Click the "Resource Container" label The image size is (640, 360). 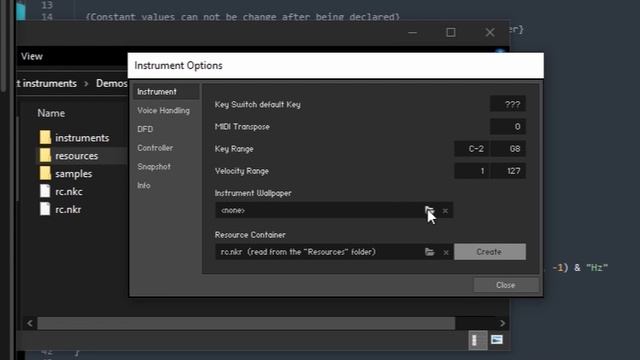point(250,235)
